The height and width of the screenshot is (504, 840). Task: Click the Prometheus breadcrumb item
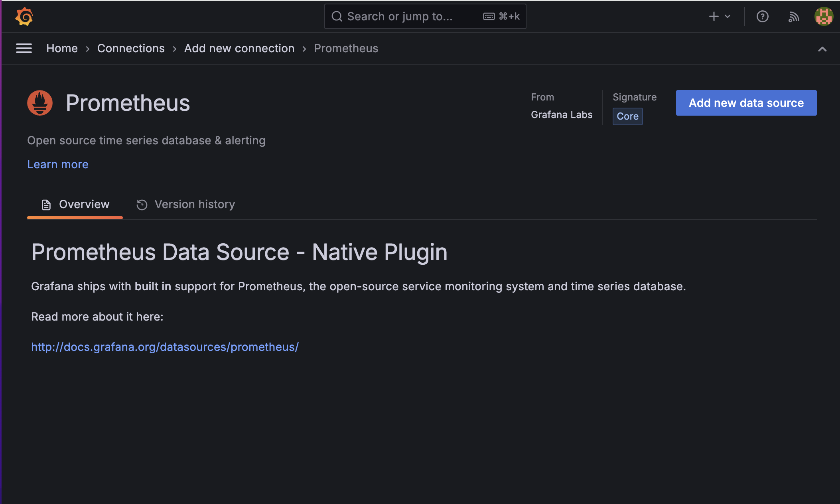coord(346,48)
